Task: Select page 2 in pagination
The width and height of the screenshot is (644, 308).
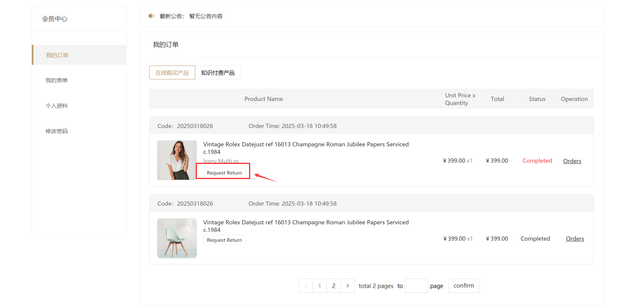Action: pos(334,286)
